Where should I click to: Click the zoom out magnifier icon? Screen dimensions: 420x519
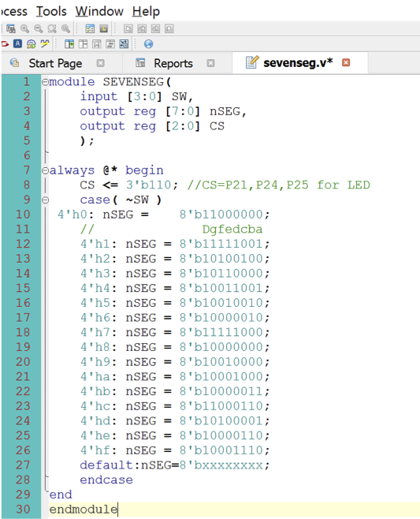pos(39,29)
